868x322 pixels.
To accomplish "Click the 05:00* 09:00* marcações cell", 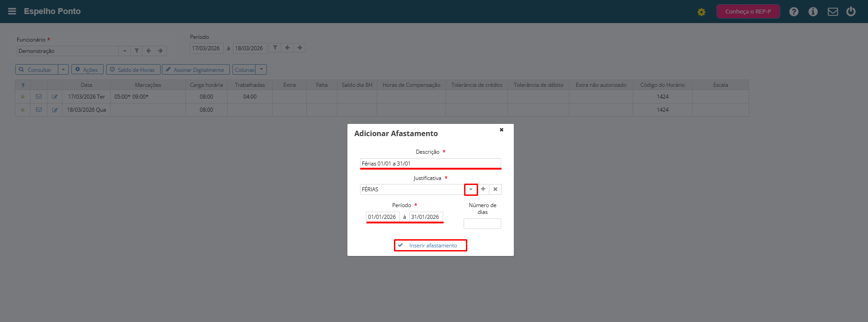I will [148, 96].
